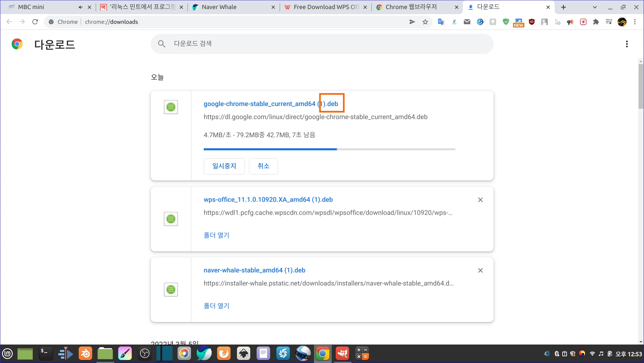This screenshot has height=363, width=644.
Task: Click the media control music-note icon
Action: point(609,22)
